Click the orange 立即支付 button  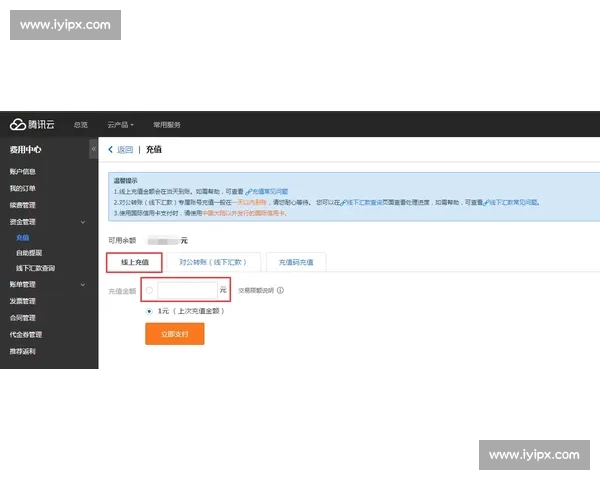pos(174,334)
